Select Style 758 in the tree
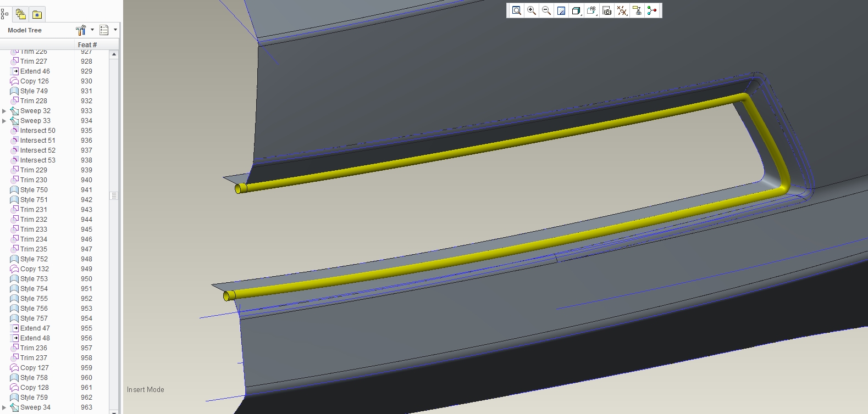Image resolution: width=868 pixels, height=414 pixels. 34,378
